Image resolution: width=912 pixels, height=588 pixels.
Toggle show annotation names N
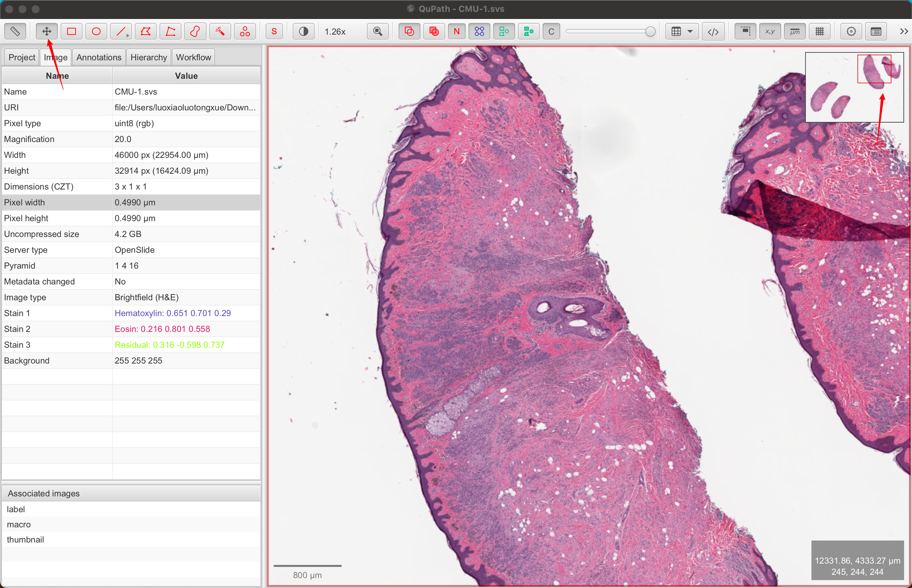pyautogui.click(x=457, y=31)
